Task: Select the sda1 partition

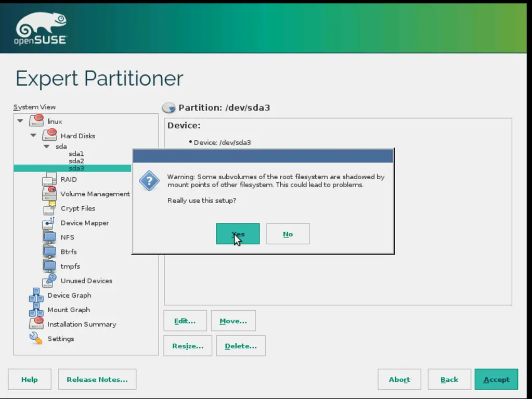Action: 76,154
